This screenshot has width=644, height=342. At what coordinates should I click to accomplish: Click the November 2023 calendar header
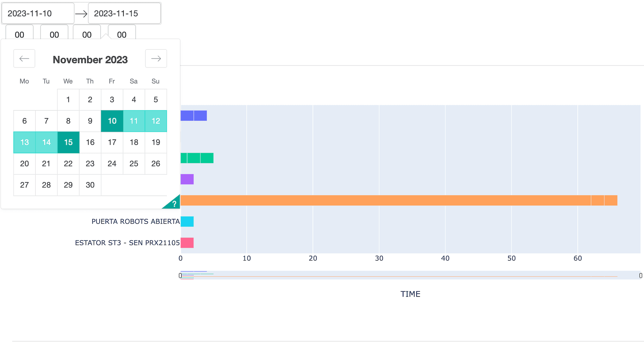[x=90, y=60]
